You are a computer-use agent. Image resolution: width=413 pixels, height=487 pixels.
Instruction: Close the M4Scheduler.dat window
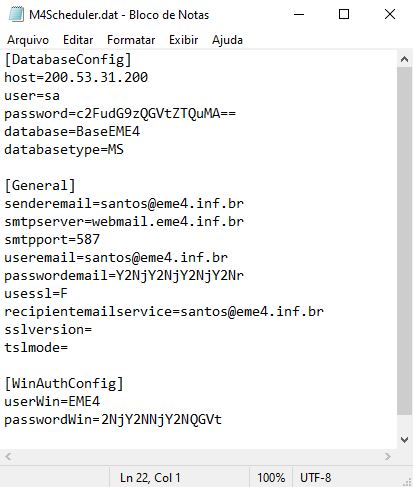click(x=390, y=15)
